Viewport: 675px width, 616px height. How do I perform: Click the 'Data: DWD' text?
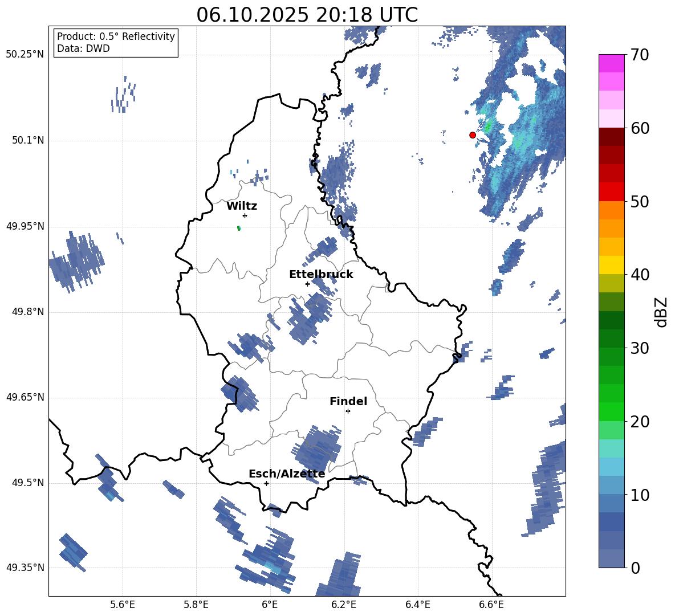point(83,48)
